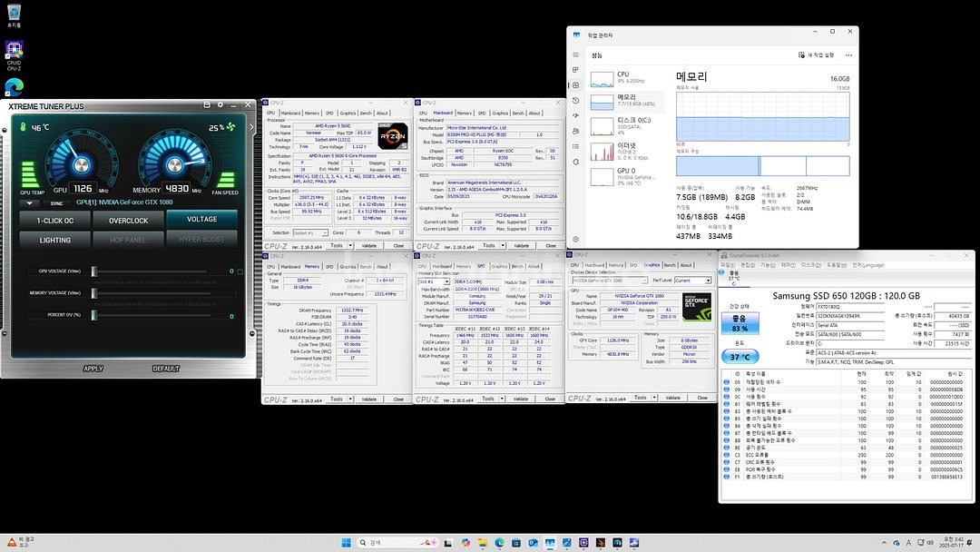Click the 83 % health status button

click(740, 323)
